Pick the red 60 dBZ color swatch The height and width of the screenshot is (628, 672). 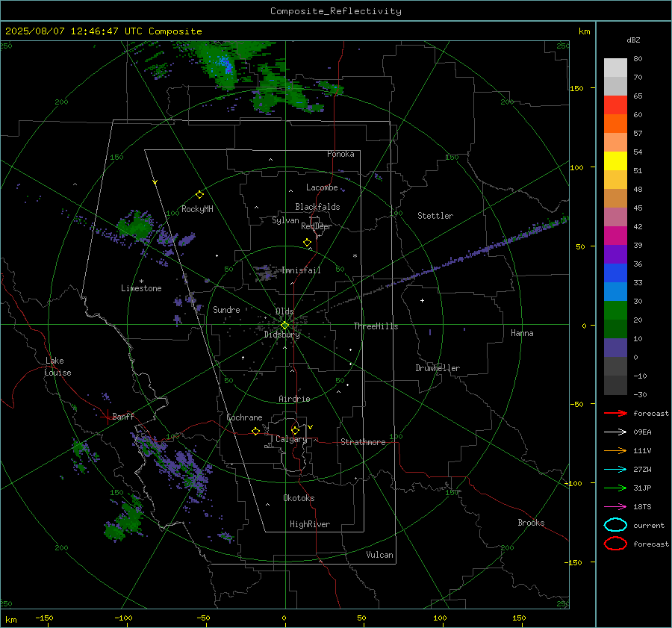click(x=615, y=105)
